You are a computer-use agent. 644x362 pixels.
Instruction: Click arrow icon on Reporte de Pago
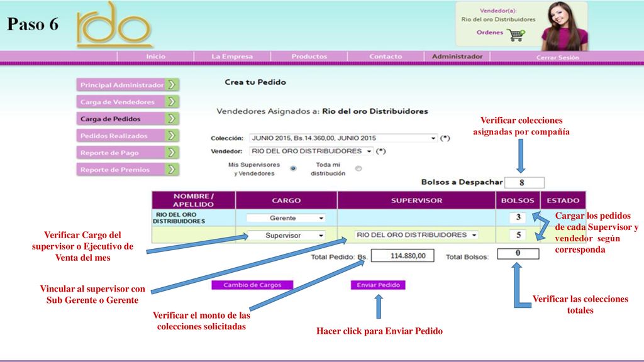172,152
